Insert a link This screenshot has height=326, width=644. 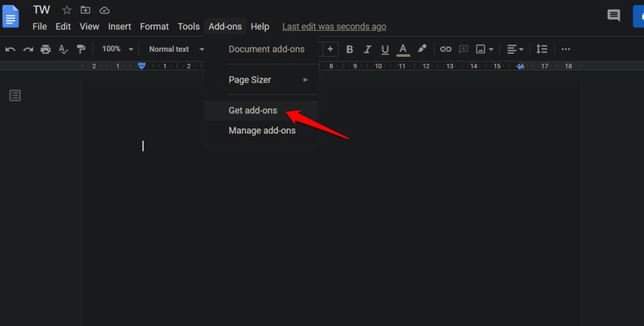445,50
